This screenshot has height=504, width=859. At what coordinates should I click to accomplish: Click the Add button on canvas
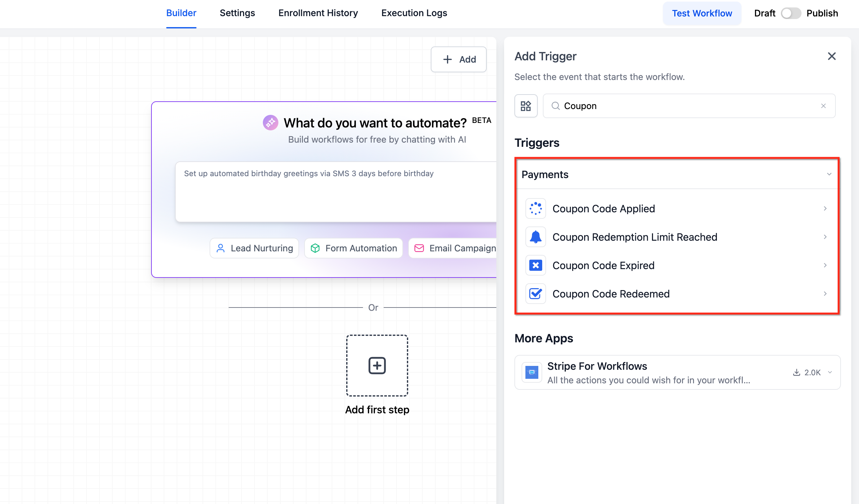pos(459,59)
